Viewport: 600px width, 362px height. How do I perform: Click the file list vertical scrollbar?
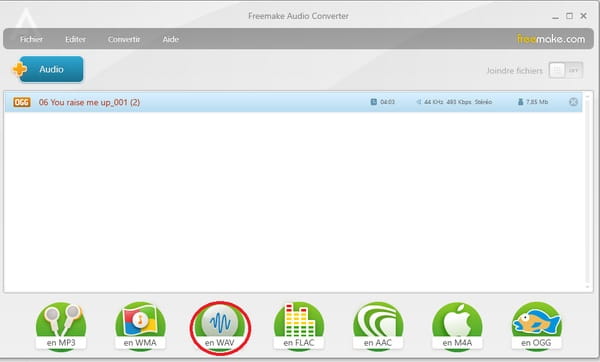point(587,191)
